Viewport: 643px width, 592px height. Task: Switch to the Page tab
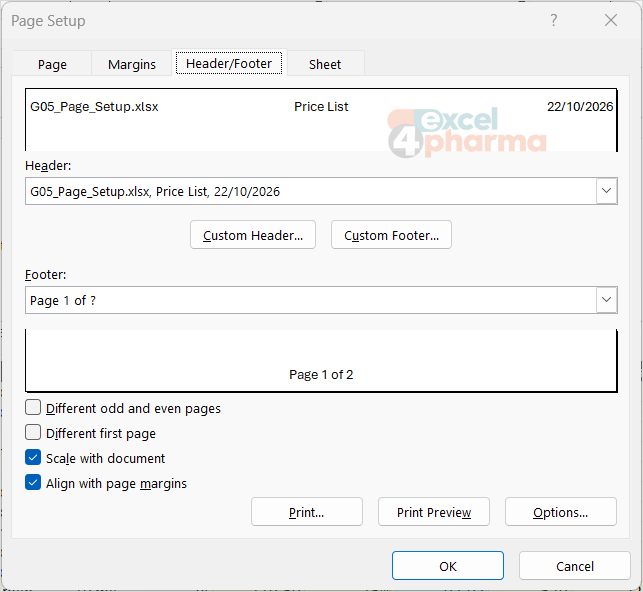(x=52, y=64)
